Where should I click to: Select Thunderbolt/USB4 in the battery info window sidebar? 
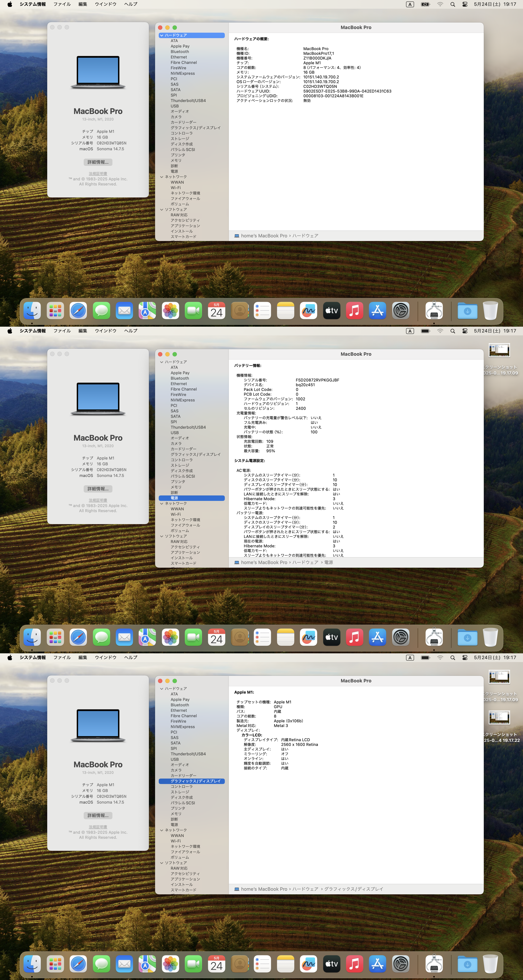(188, 427)
